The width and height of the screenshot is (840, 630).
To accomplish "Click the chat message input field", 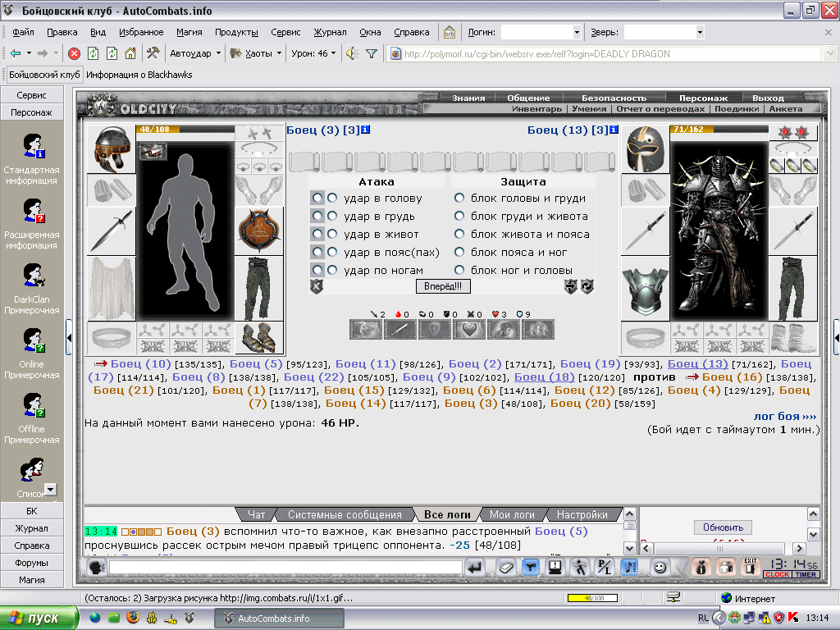I will pos(286,568).
